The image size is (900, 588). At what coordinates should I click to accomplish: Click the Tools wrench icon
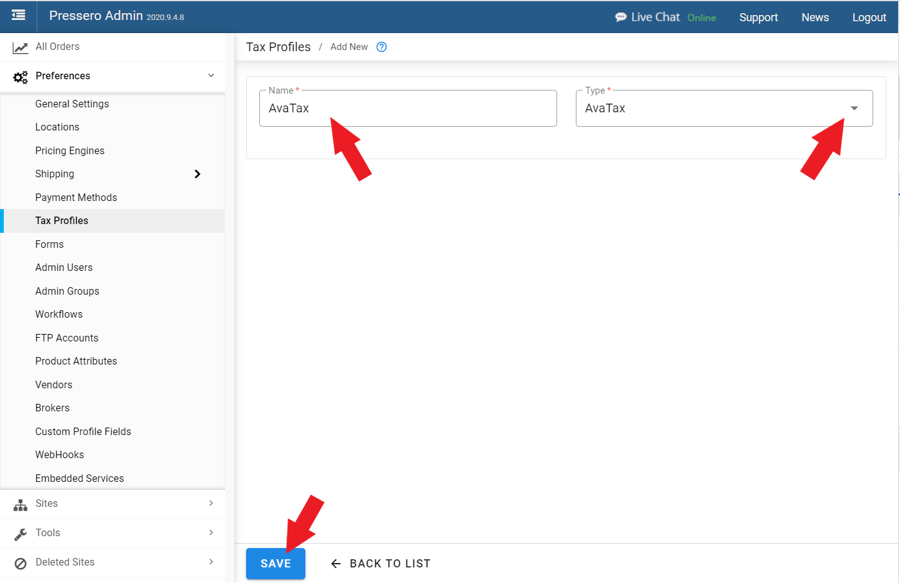(x=21, y=534)
